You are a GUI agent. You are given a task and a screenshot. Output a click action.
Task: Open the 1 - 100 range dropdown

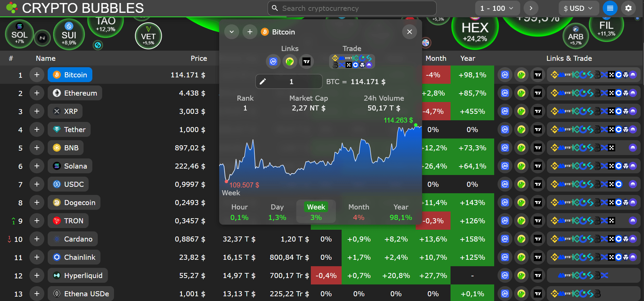pyautogui.click(x=498, y=8)
